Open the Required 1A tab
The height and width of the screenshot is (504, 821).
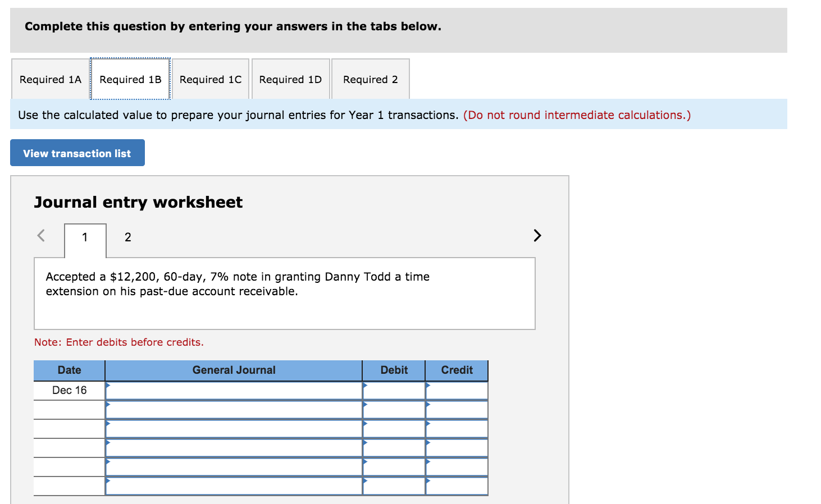point(51,79)
